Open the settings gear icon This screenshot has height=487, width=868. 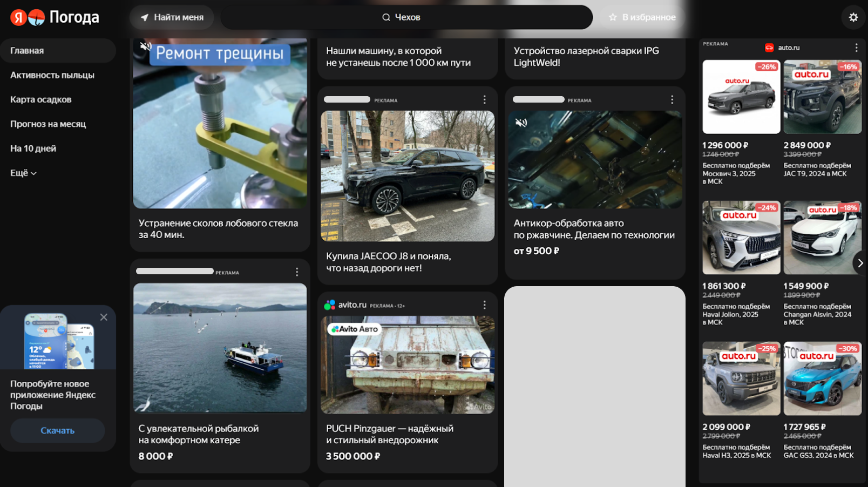(853, 17)
